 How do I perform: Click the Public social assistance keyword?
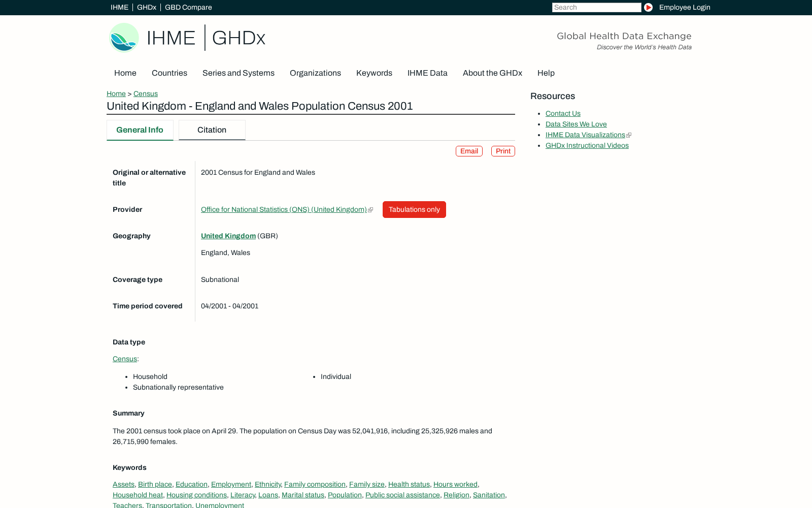click(402, 495)
